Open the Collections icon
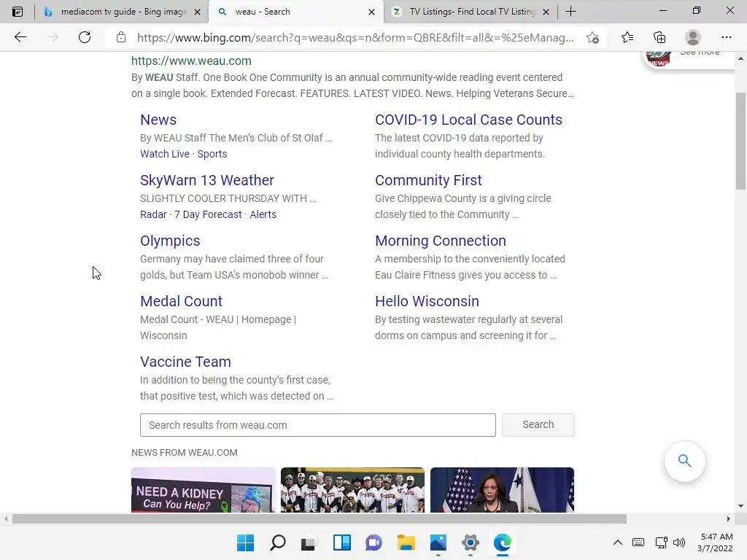This screenshot has width=747, height=560. 659,37
